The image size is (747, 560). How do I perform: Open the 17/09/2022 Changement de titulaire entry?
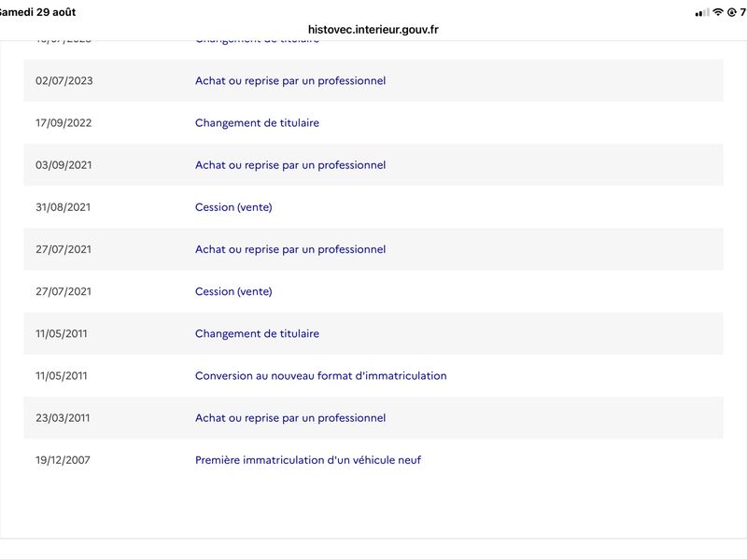pos(373,123)
